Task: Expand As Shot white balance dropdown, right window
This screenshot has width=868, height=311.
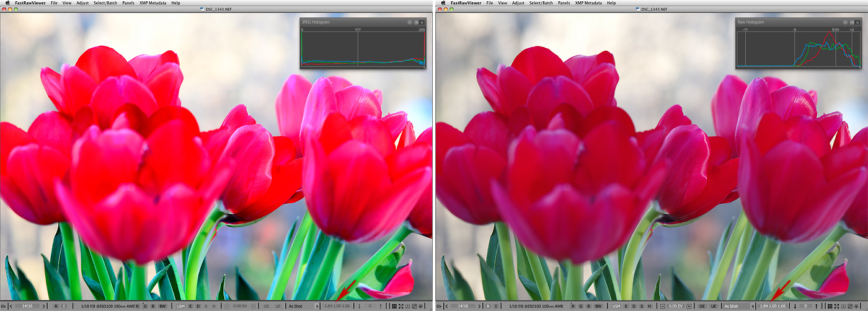Action: click(753, 306)
